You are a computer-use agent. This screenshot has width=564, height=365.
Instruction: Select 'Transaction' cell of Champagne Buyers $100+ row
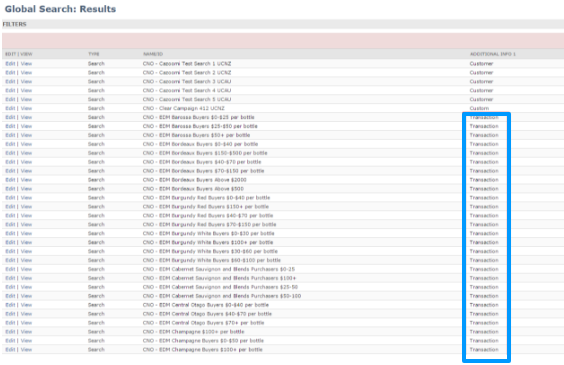484,350
